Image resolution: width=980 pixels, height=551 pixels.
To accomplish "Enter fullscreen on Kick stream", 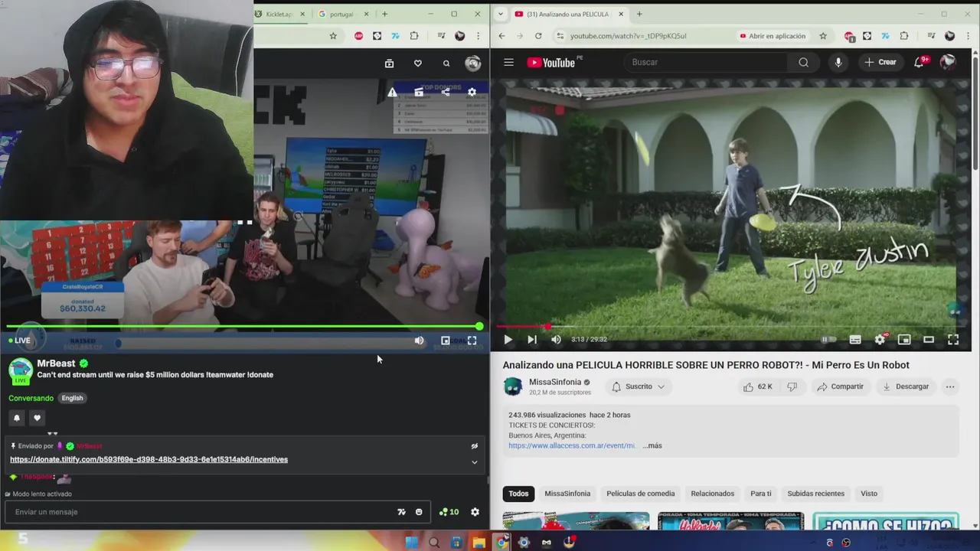I will [472, 341].
